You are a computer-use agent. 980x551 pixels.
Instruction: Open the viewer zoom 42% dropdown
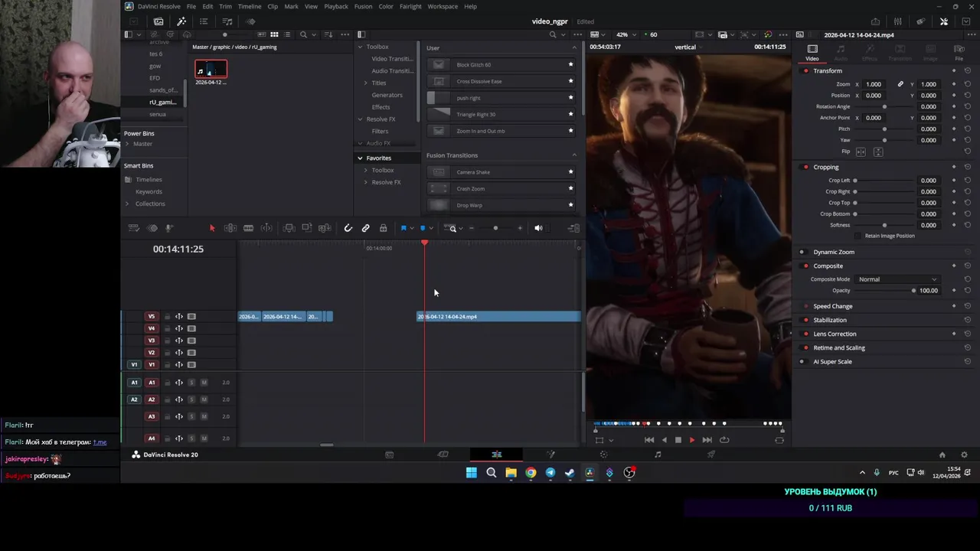point(626,34)
